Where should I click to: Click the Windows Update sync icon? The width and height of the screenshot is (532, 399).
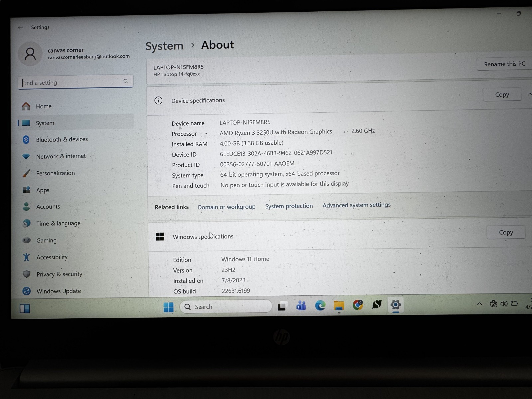tap(26, 291)
